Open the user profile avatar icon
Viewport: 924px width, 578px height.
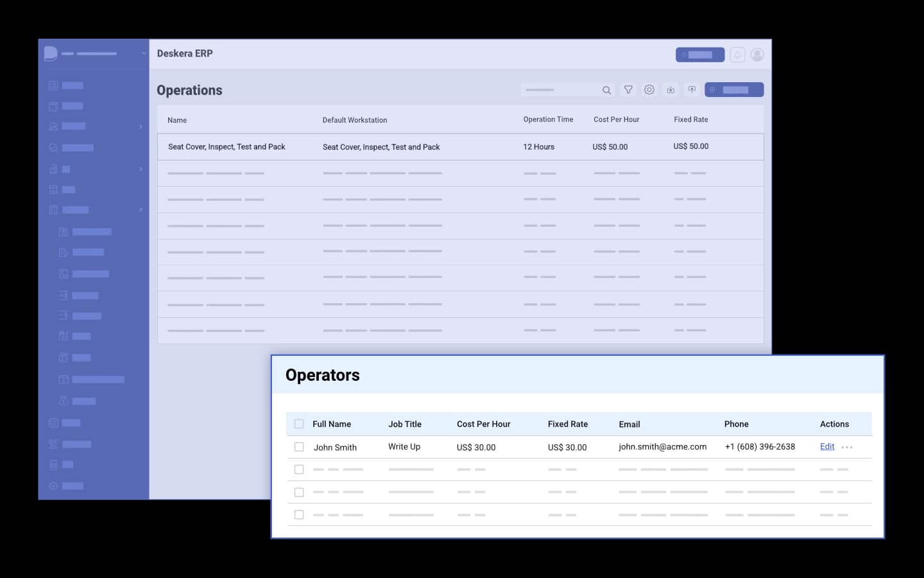[x=757, y=55]
